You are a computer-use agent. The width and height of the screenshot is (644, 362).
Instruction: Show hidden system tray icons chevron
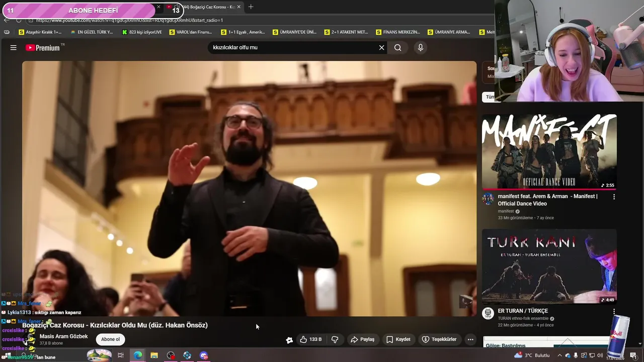coord(559,355)
